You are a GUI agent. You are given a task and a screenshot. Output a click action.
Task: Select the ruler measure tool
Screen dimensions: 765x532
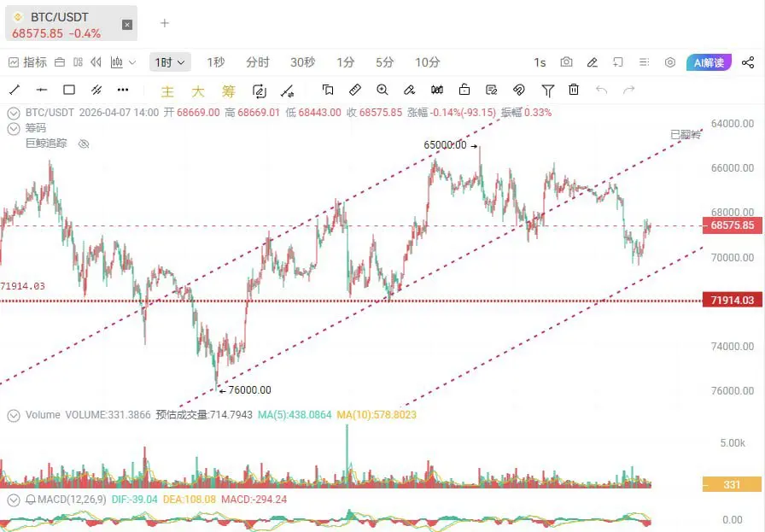(x=355, y=90)
